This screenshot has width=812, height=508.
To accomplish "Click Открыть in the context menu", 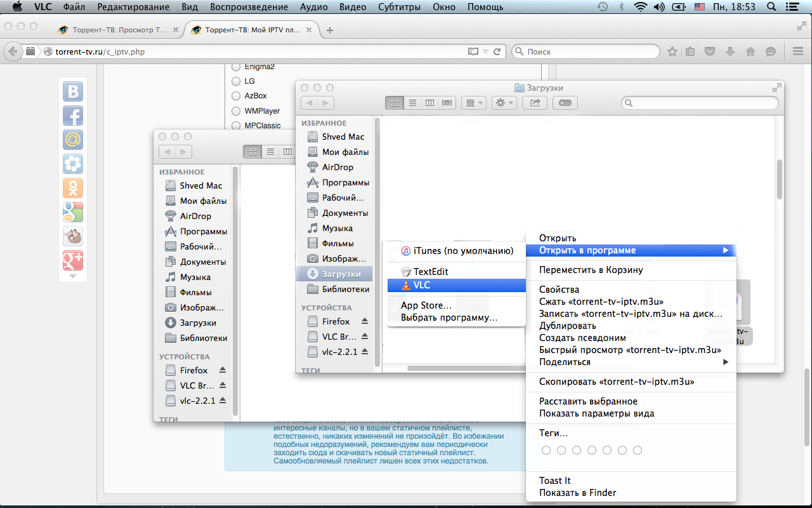I will click(x=632, y=238).
